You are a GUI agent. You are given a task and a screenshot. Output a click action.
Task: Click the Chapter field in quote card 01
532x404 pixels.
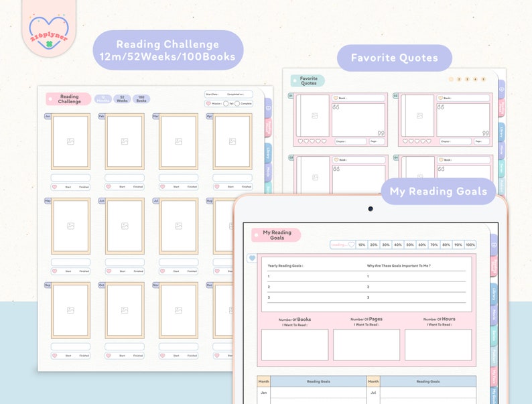coord(351,141)
